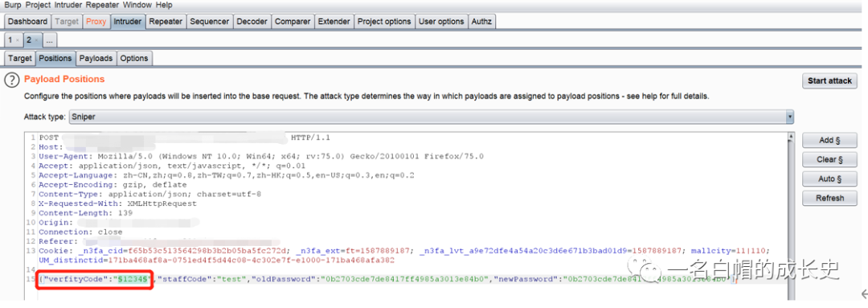Click the Payload Positions help icon

(x=11, y=80)
